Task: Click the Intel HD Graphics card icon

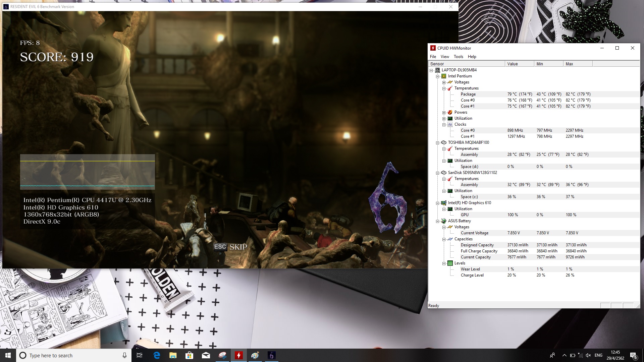Action: 443,203
